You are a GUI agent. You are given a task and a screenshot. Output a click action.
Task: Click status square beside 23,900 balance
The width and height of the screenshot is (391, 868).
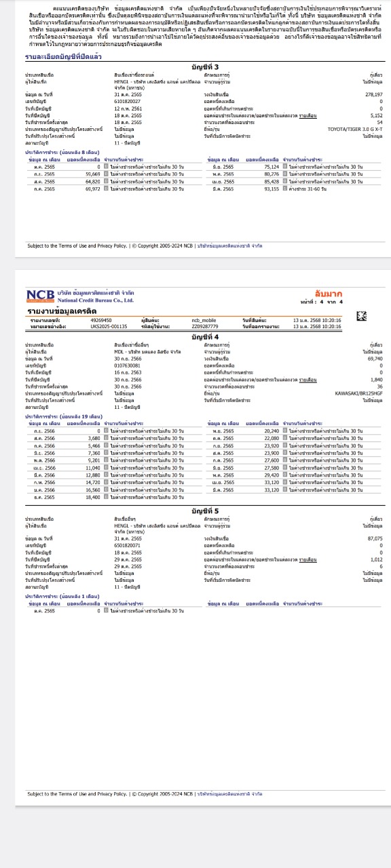(x=285, y=453)
